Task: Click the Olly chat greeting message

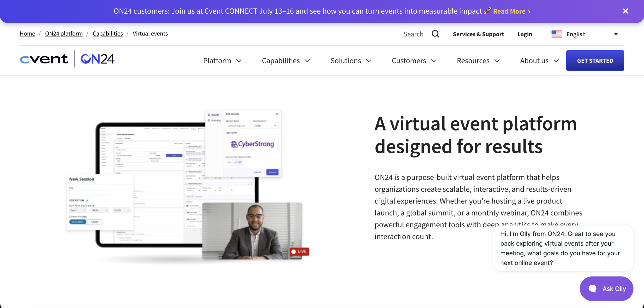Action: click(x=563, y=248)
